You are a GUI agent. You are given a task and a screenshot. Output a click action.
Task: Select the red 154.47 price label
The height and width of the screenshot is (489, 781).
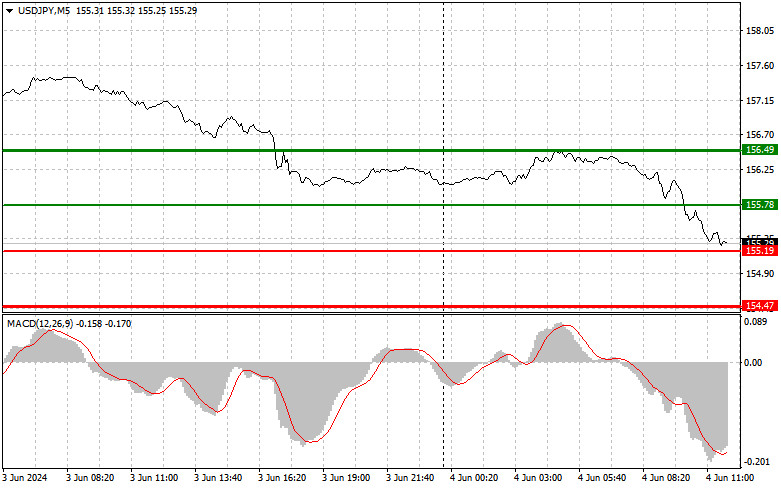coord(760,306)
